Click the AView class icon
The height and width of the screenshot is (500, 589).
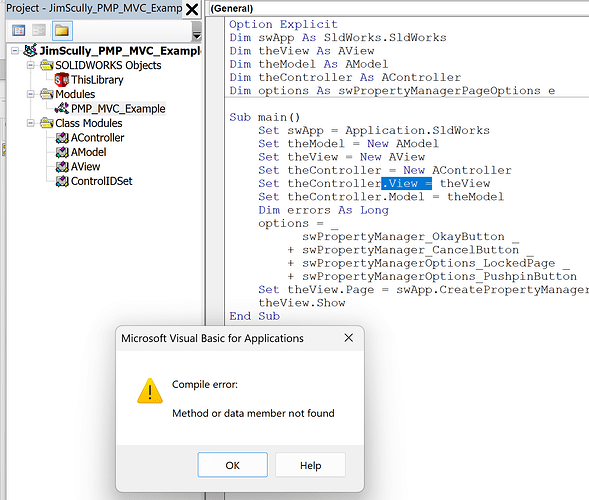(x=62, y=166)
